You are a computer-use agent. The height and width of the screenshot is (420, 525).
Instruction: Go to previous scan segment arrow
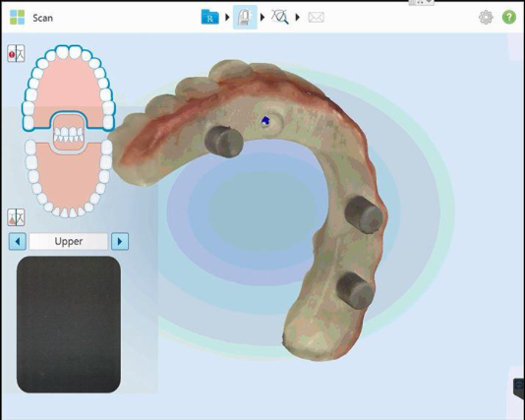pyautogui.click(x=18, y=241)
